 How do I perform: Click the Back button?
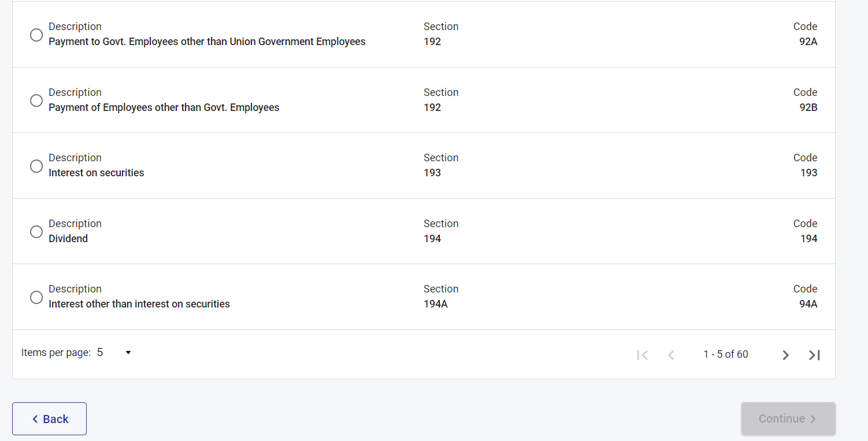pyautogui.click(x=50, y=418)
